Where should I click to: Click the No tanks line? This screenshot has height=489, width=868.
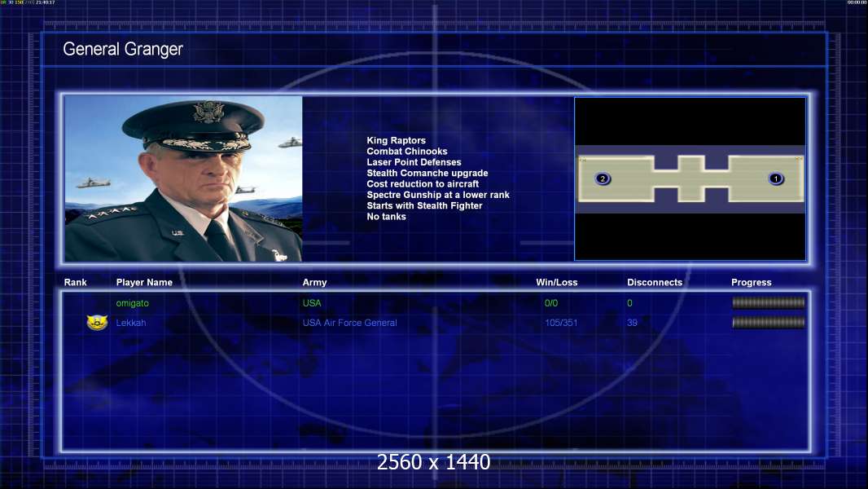click(386, 217)
